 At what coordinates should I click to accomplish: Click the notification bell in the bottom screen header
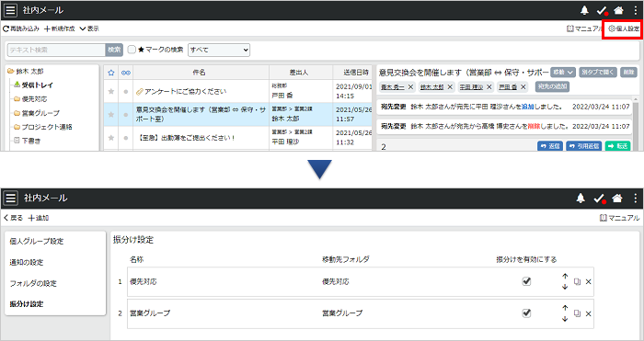tap(581, 199)
